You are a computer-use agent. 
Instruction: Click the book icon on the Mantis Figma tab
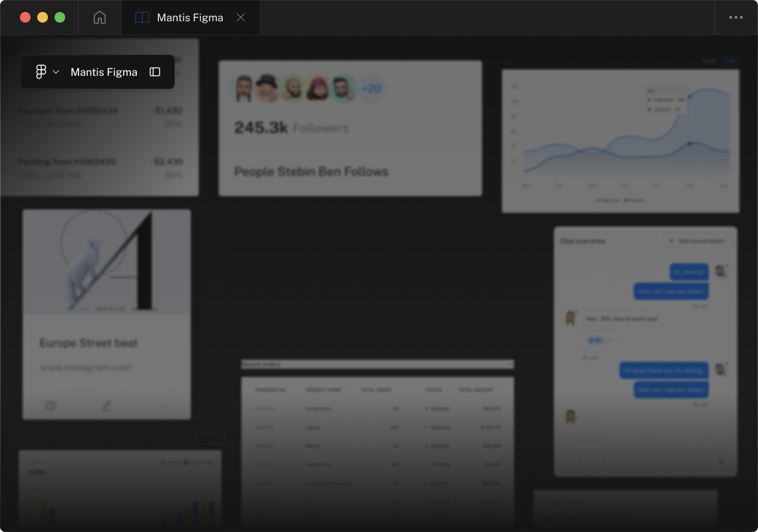tap(142, 17)
